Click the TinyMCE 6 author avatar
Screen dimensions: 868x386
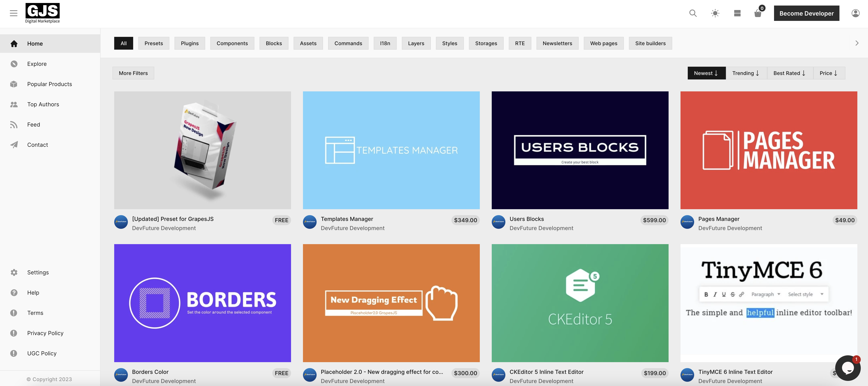click(x=687, y=375)
